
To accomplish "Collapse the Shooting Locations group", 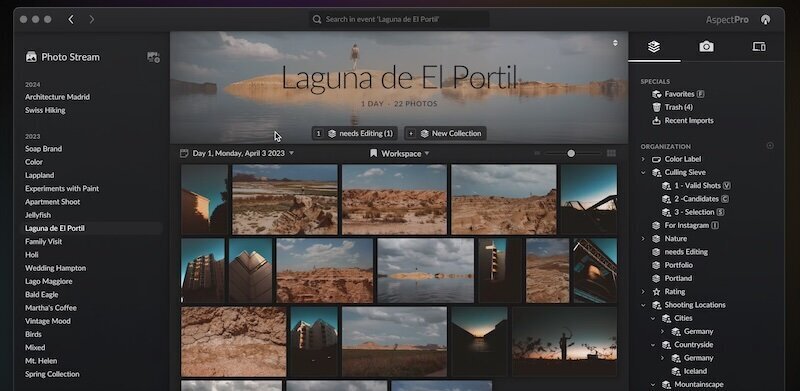I will pos(643,305).
